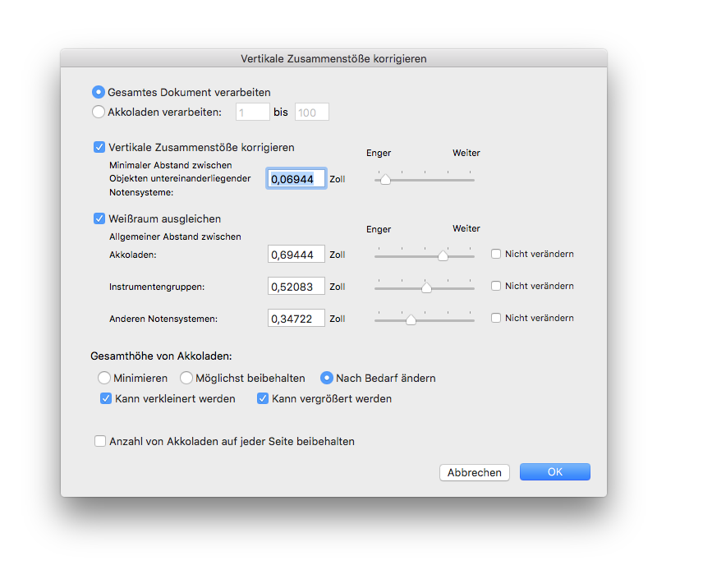Click the end system field containing 100
The height and width of the screenshot is (588, 703).
point(311,112)
